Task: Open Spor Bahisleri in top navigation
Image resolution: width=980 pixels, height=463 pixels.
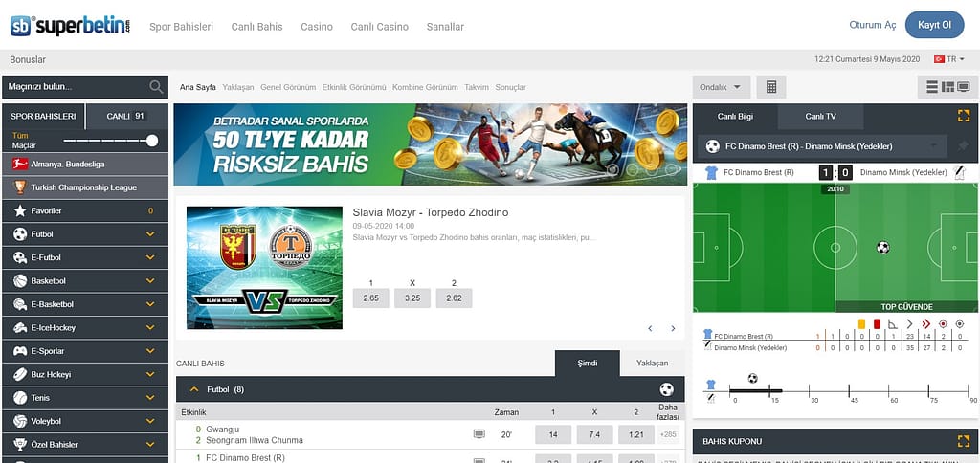Action: click(x=181, y=27)
